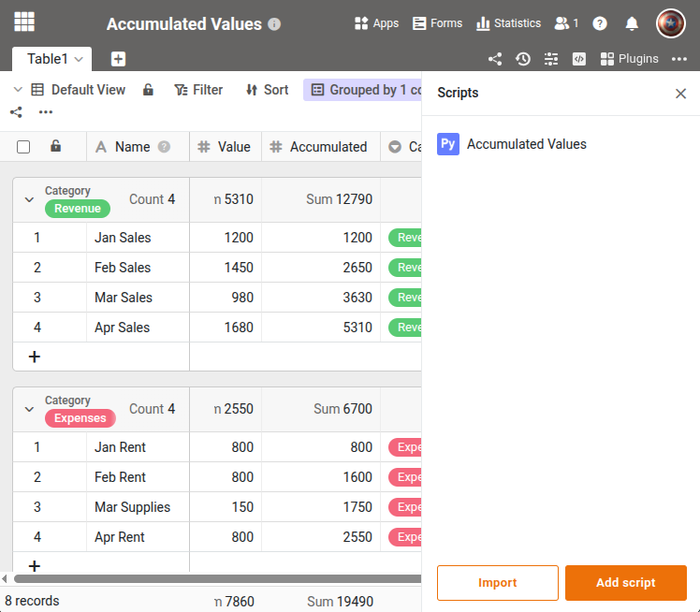Image resolution: width=700 pixels, height=612 pixels.
Task: Show base info next to Accumulated Values title
Action: coord(274,24)
